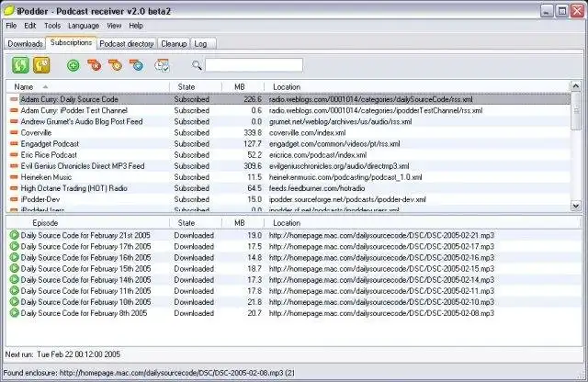The width and height of the screenshot is (588, 382).
Task: Click play icon for February 8th episode
Action: pyautogui.click(x=15, y=312)
